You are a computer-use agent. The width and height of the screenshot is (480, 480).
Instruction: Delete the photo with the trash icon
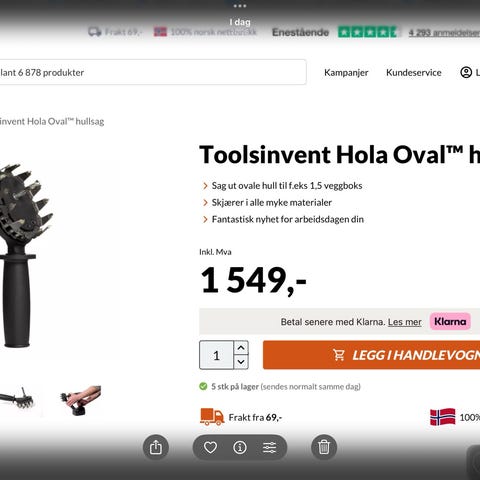(x=324, y=447)
